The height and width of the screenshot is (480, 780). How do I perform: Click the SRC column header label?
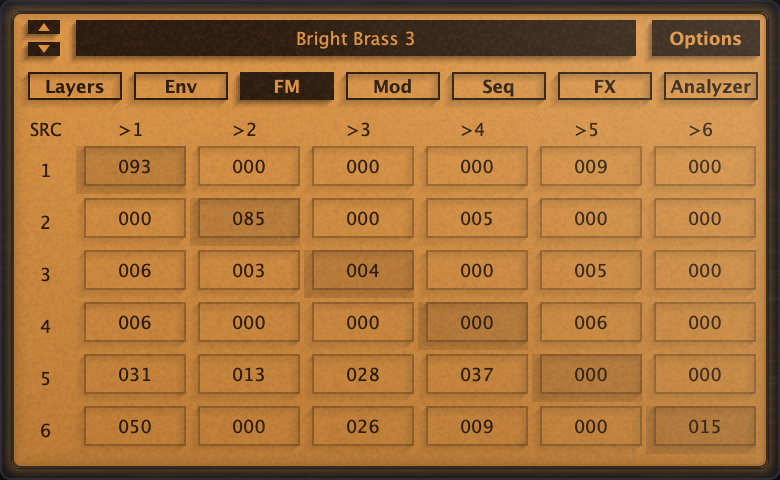[46, 130]
